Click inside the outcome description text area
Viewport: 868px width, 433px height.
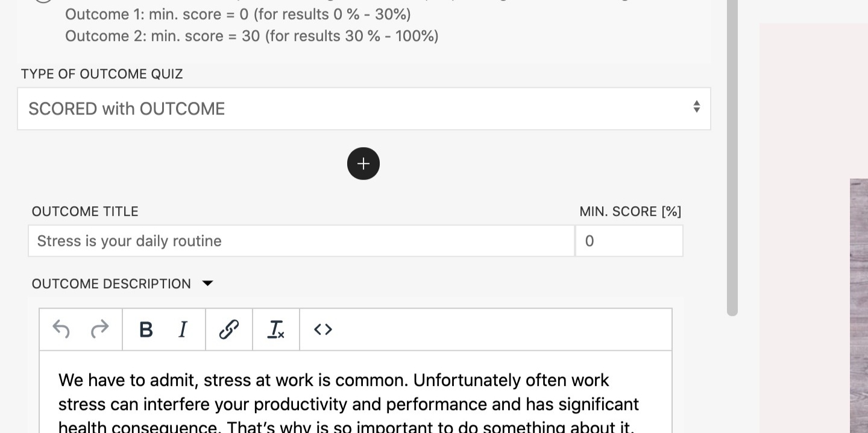355,398
